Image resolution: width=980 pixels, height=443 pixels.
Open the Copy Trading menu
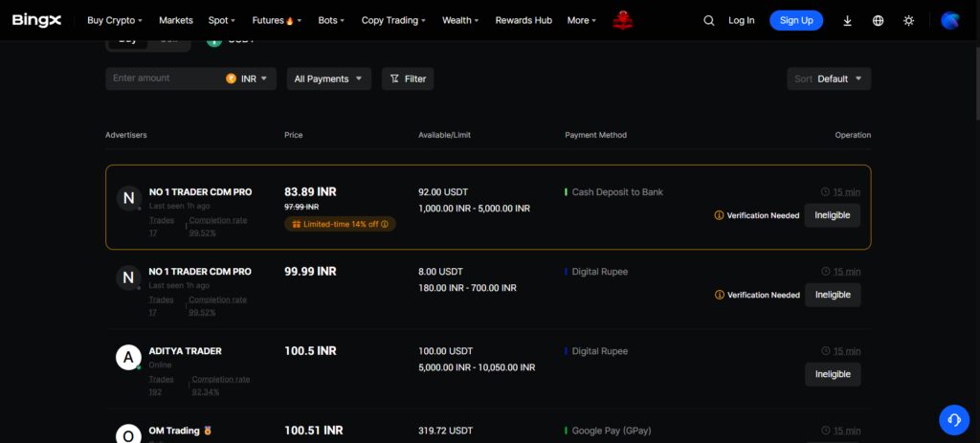coord(393,20)
